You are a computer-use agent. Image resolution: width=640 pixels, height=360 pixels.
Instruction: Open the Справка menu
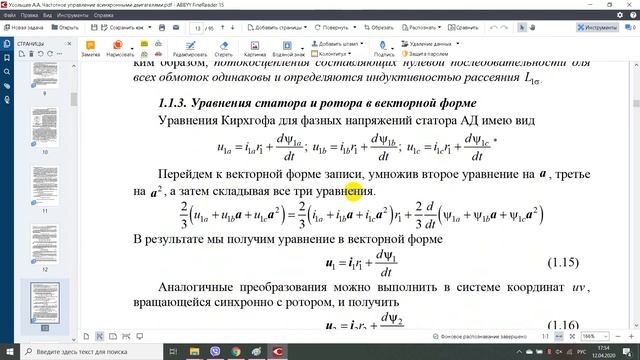pos(103,15)
